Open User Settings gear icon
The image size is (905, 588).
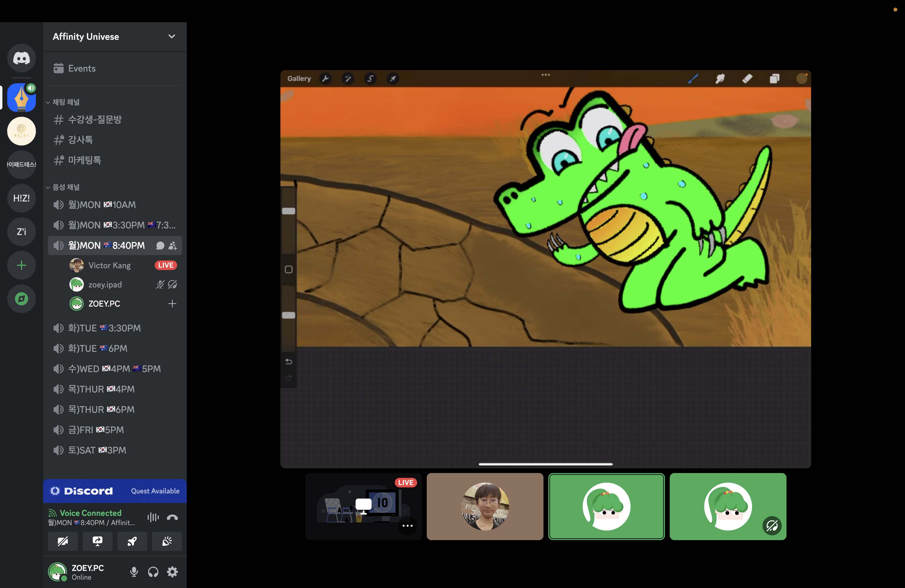pos(172,572)
